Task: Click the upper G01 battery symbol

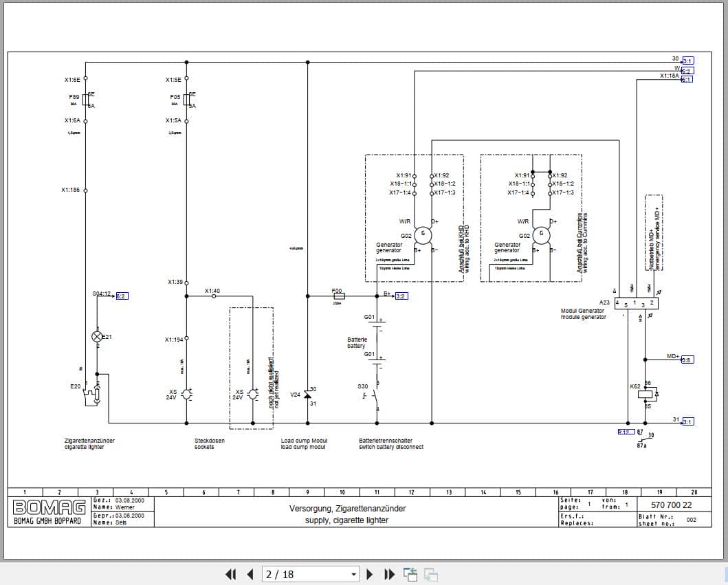Action: [x=378, y=324]
